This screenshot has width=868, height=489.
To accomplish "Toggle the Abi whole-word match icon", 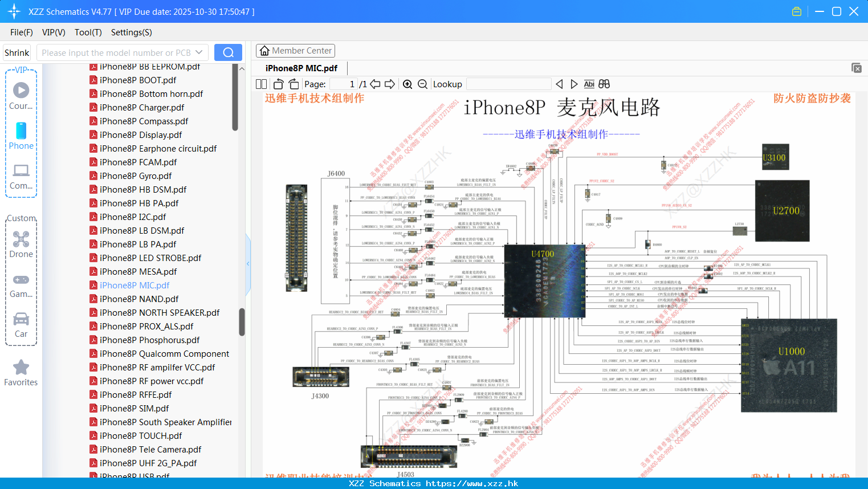I will [x=589, y=84].
